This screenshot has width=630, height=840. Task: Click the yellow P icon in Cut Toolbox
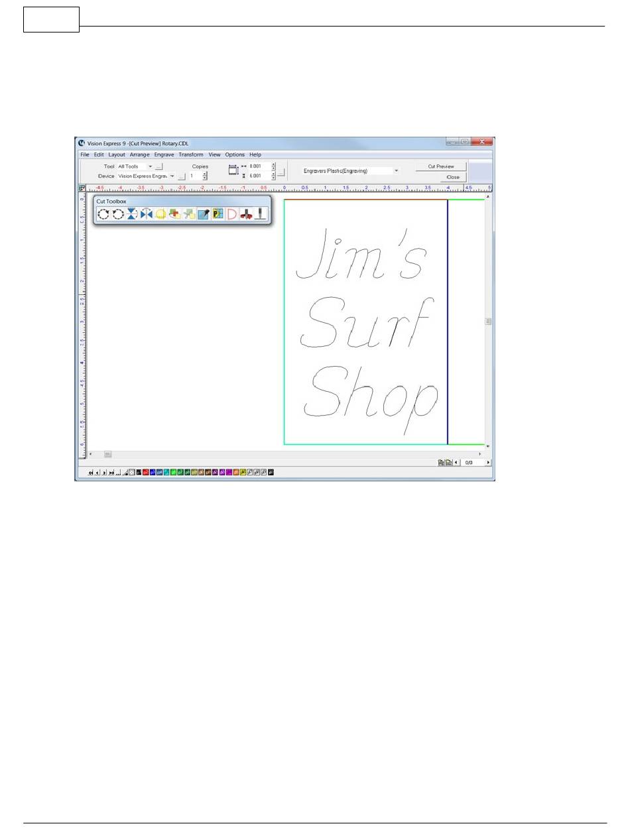(218, 214)
